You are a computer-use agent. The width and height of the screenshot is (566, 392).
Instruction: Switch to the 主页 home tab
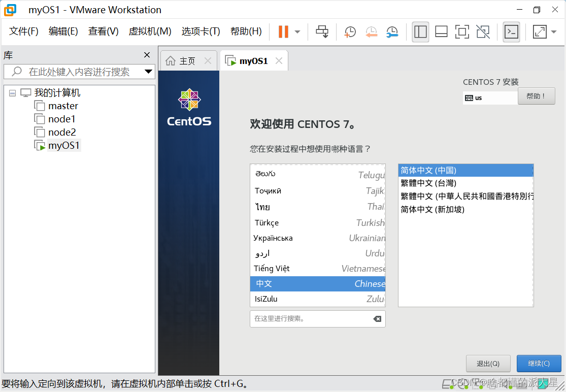pyautogui.click(x=187, y=61)
